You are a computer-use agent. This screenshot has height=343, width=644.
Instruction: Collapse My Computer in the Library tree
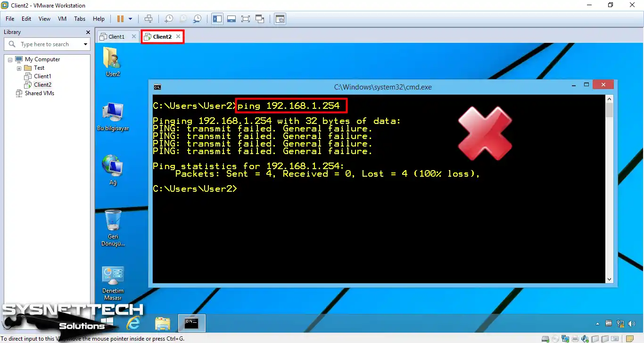click(x=10, y=59)
